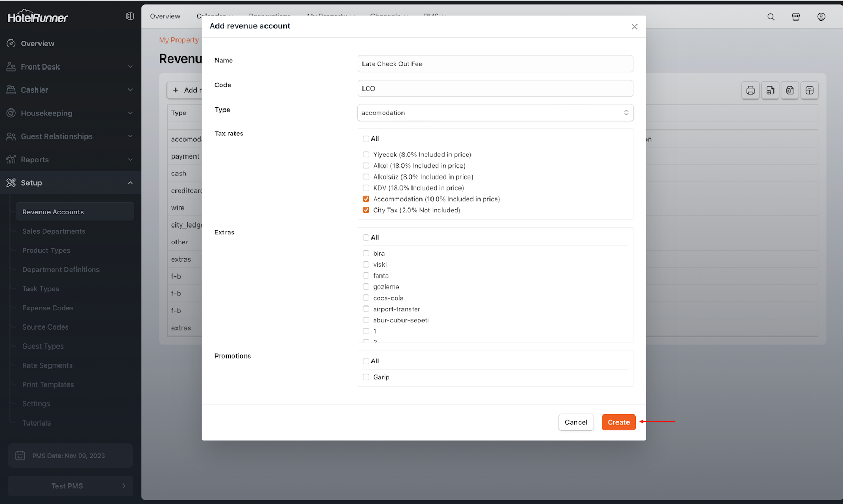Check the airport-transfer extra

366,309
